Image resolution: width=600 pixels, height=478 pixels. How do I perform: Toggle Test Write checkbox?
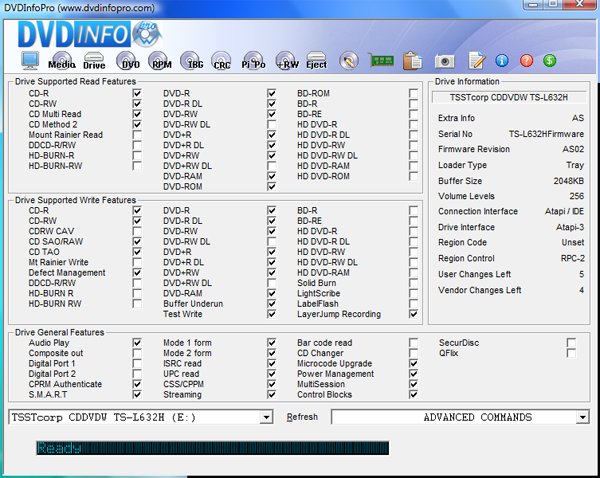click(x=271, y=313)
